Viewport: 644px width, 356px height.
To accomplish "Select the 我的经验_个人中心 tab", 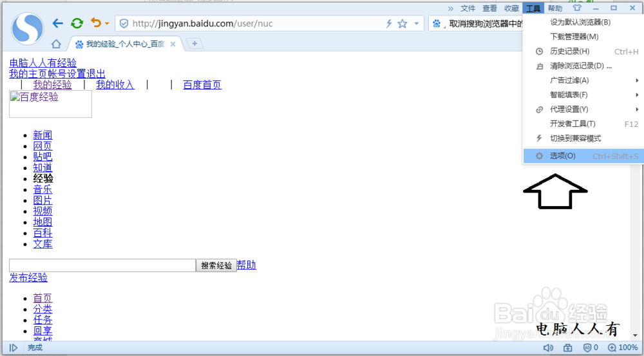I will tap(126, 44).
